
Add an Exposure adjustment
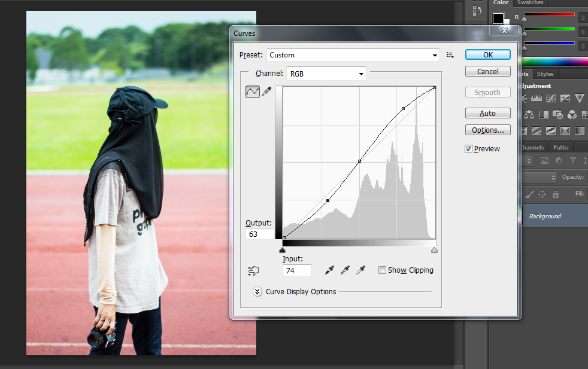point(565,98)
